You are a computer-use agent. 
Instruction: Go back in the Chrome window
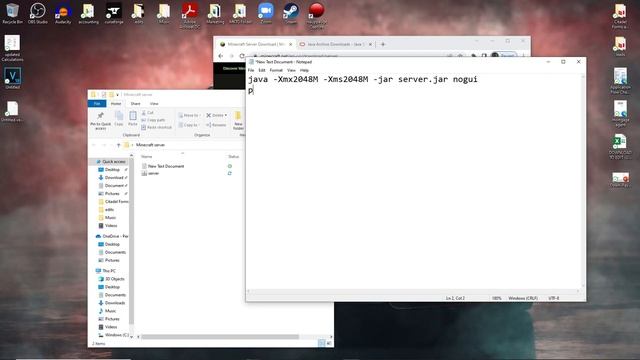221,56
